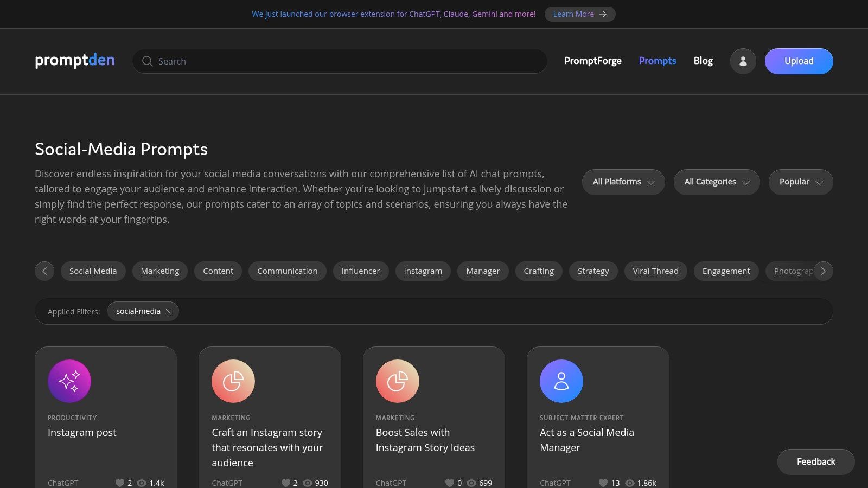
Task: Click the pie chart icon on Boost Sales card
Action: 397,381
